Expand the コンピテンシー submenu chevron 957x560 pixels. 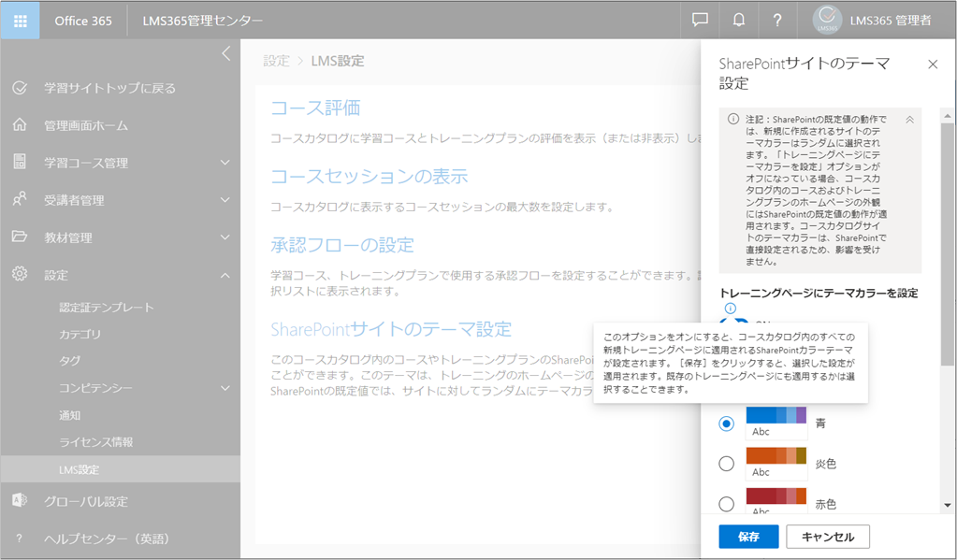(225, 388)
